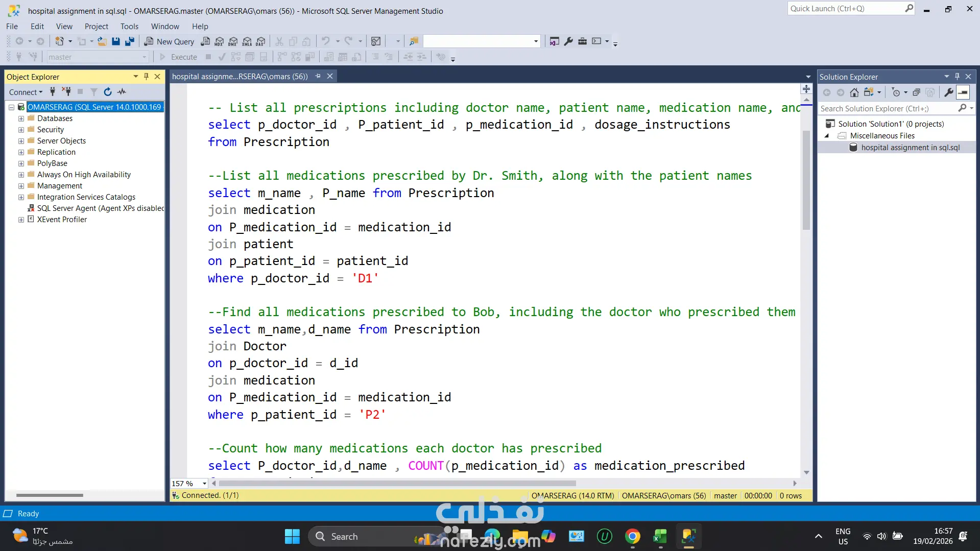
Task: Expand the Server Objects node
Action: click(21, 141)
